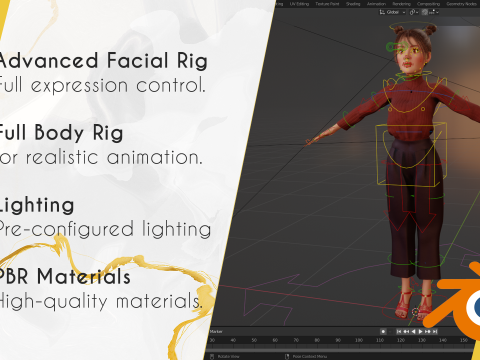Image resolution: width=480 pixels, height=360 pixels.
Task: Toggle the snapping icon in viewport header
Action: click(425, 12)
